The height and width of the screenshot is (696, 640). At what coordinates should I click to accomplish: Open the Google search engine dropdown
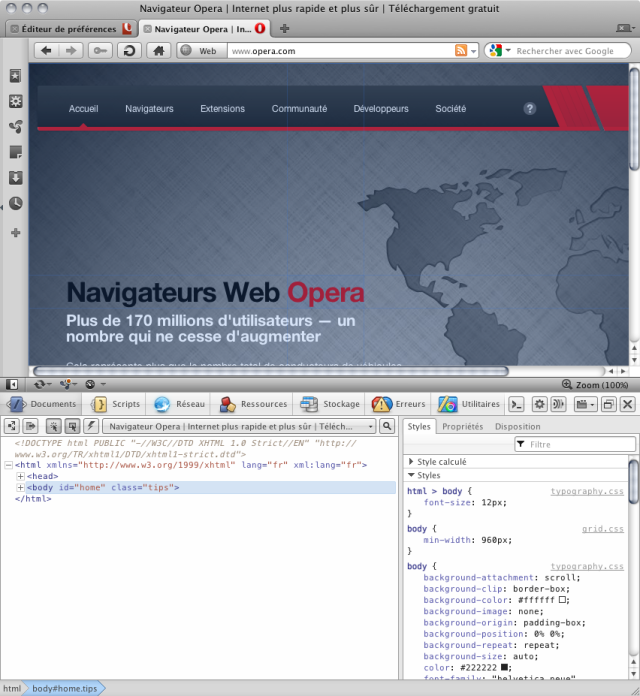coord(500,51)
